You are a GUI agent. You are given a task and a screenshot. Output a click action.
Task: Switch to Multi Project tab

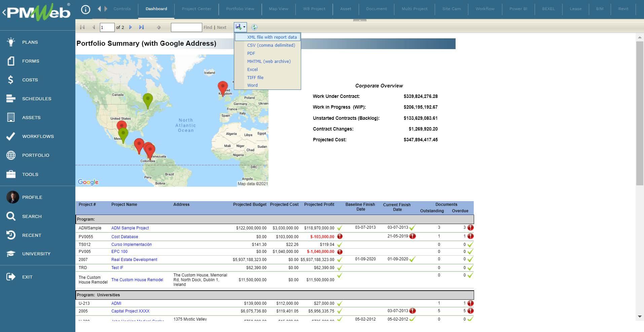(x=414, y=9)
